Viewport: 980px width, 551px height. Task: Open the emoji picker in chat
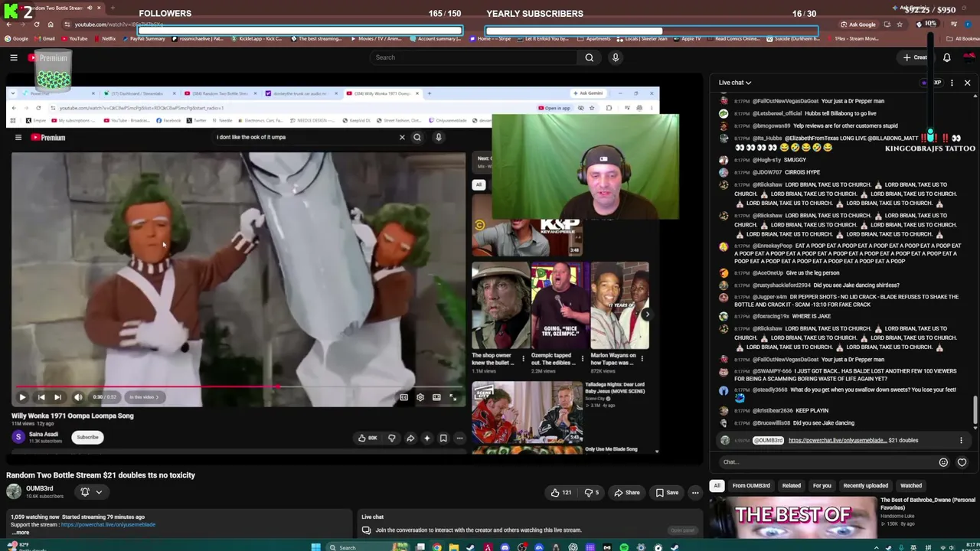943,462
